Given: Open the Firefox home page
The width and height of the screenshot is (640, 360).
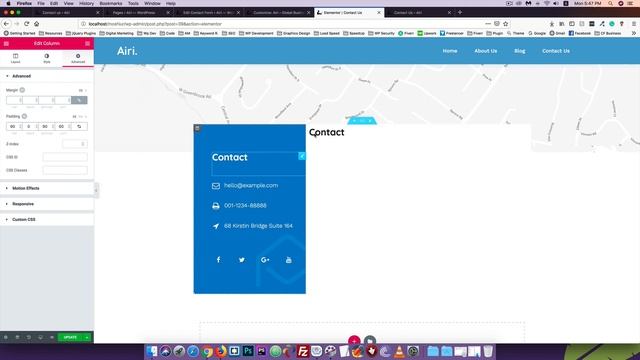Looking at the screenshot, I should tap(36, 24).
